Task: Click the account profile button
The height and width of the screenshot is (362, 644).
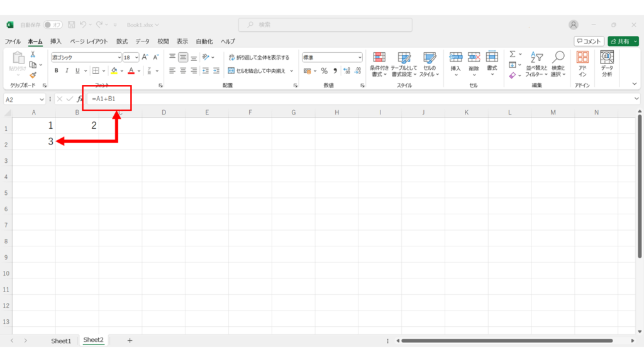Action: tap(574, 25)
